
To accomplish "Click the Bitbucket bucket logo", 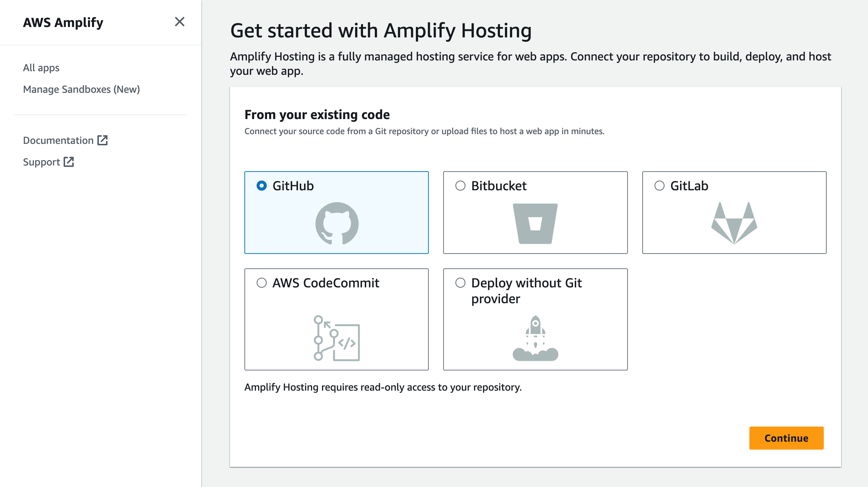I will 535,224.
